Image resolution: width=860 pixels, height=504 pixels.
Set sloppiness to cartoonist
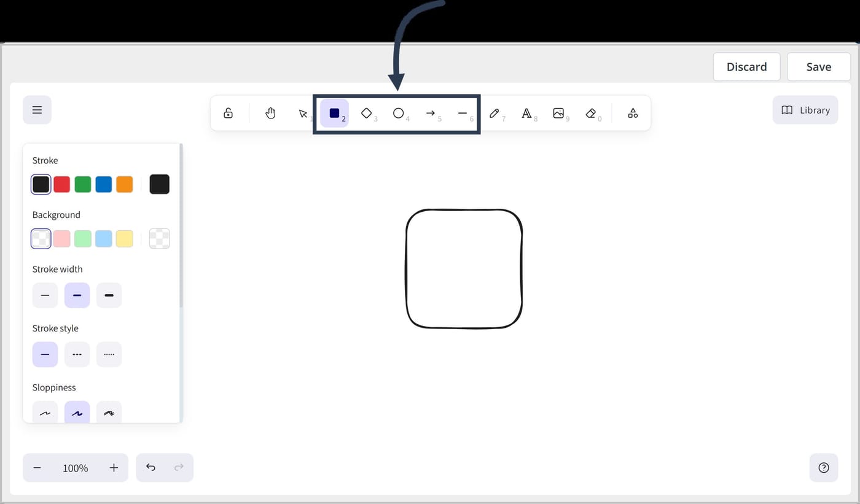pyautogui.click(x=109, y=413)
